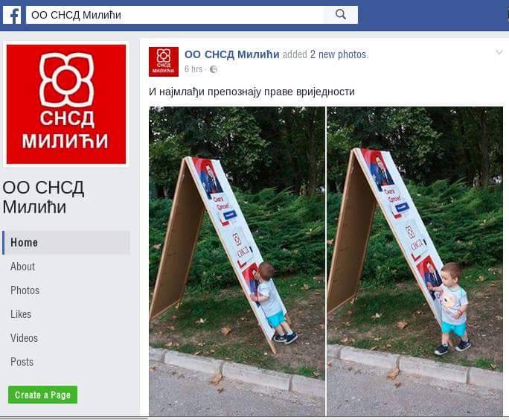This screenshot has width=509, height=420.
Task: Select Posts in the sidebar
Action: [x=22, y=362]
